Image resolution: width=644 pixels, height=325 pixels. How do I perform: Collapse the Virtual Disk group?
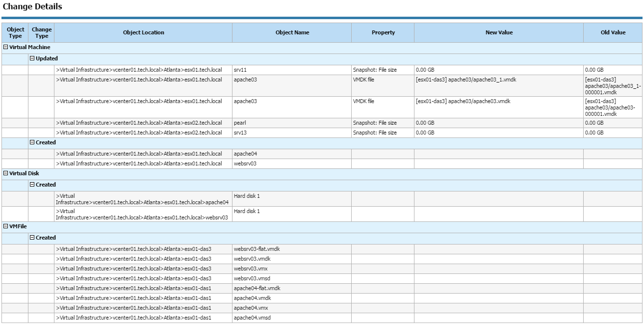(5, 173)
